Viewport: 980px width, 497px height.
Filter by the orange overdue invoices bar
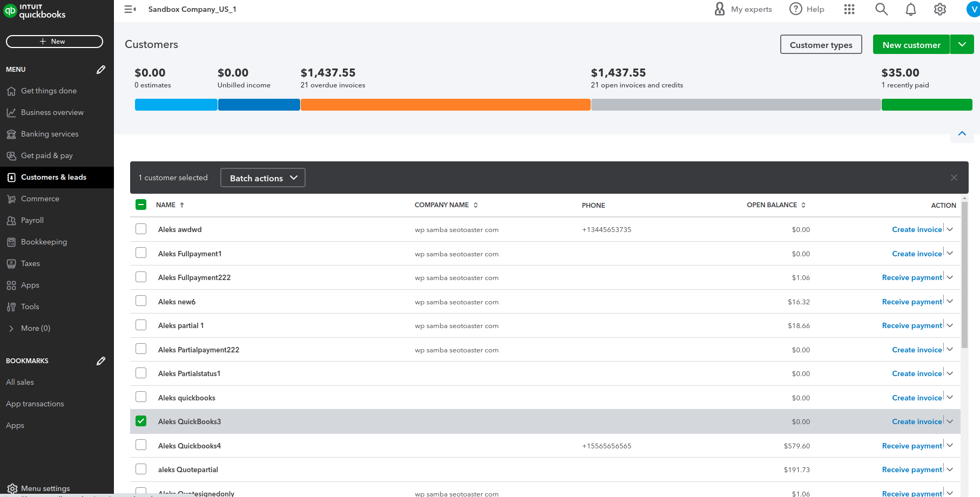(445, 105)
